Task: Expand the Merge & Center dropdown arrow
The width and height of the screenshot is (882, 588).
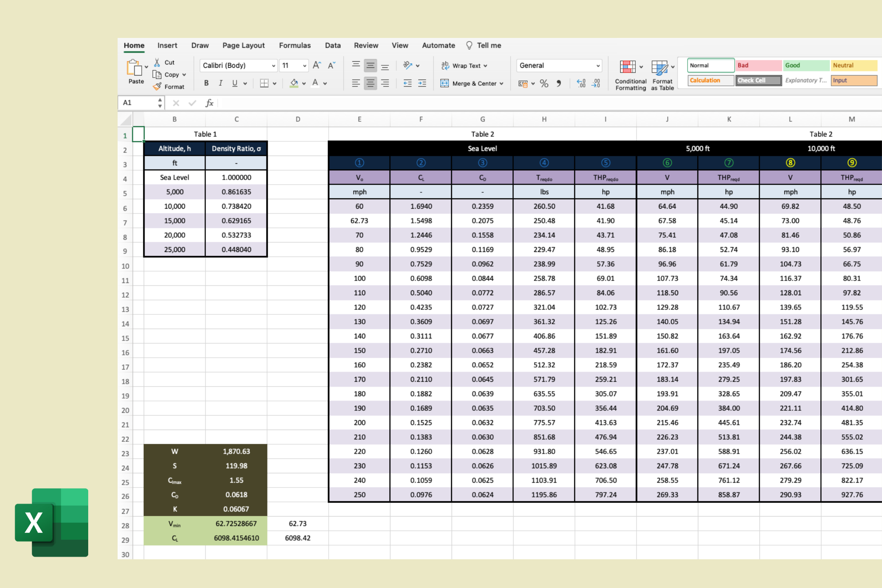Action: [x=501, y=84]
